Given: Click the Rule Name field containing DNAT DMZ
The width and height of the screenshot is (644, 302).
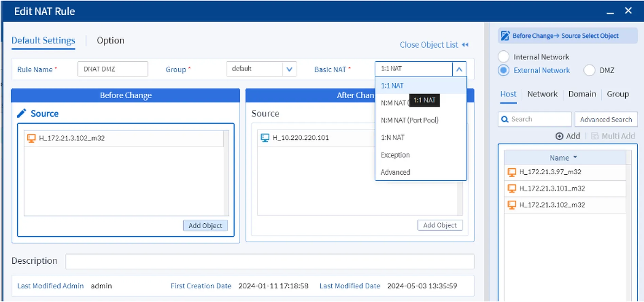Looking at the screenshot, I should click(113, 69).
